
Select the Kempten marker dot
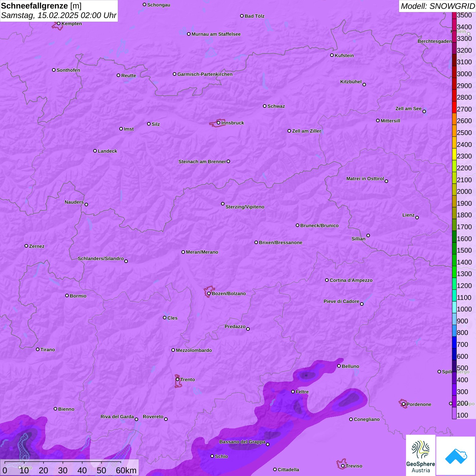[x=58, y=23]
